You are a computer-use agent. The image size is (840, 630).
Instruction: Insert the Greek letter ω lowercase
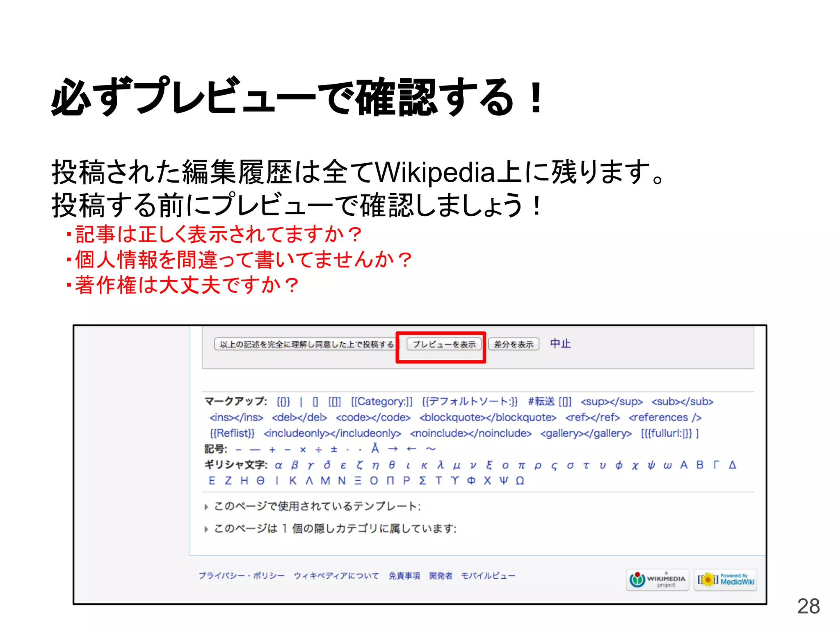(x=667, y=466)
